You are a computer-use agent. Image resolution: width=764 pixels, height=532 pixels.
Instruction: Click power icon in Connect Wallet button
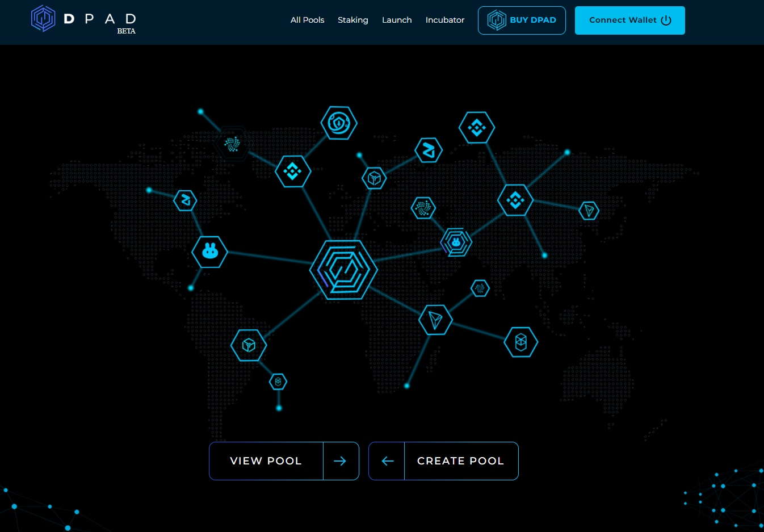[666, 20]
